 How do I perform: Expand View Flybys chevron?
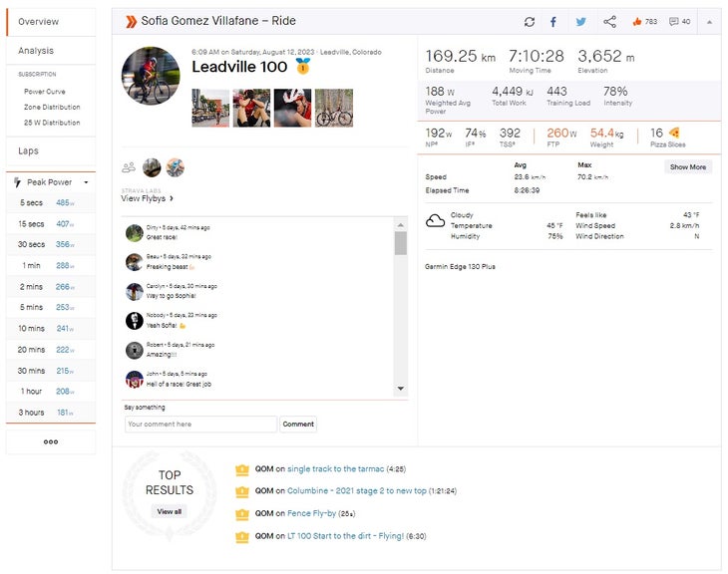pos(172,198)
